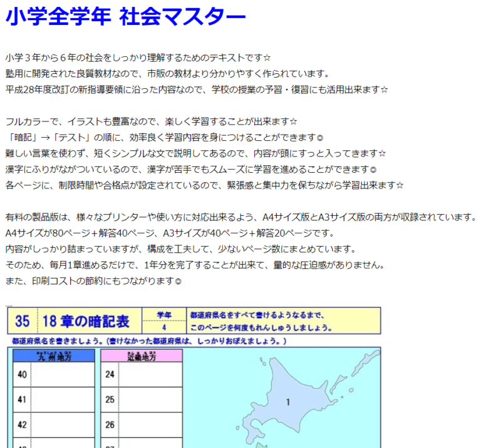This screenshot has height=448, width=481.
Task: Click the 九州地方 table header
Action: point(54,356)
